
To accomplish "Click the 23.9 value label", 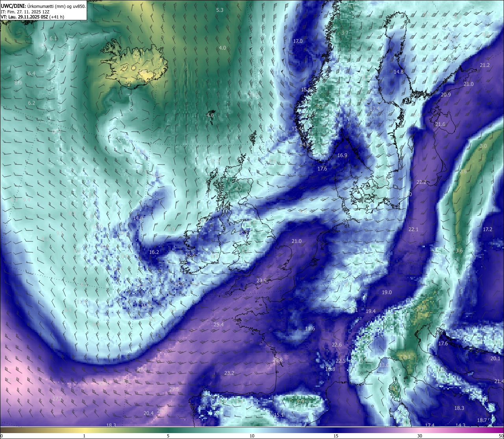I will coord(261,280).
